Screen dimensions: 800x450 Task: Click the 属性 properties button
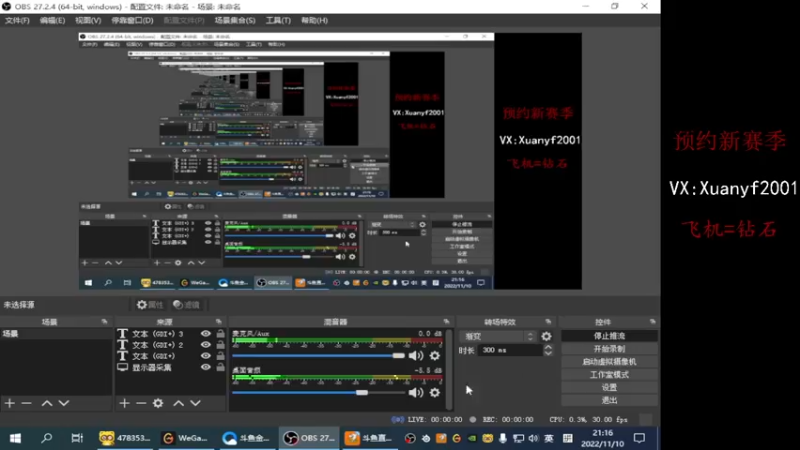(x=150, y=305)
